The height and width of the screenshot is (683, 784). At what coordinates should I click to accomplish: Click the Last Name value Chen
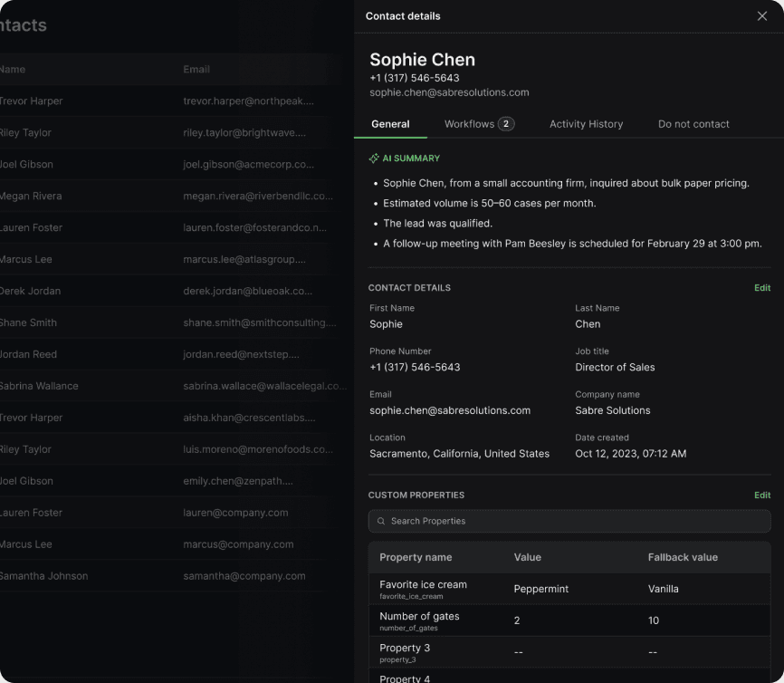tap(588, 324)
